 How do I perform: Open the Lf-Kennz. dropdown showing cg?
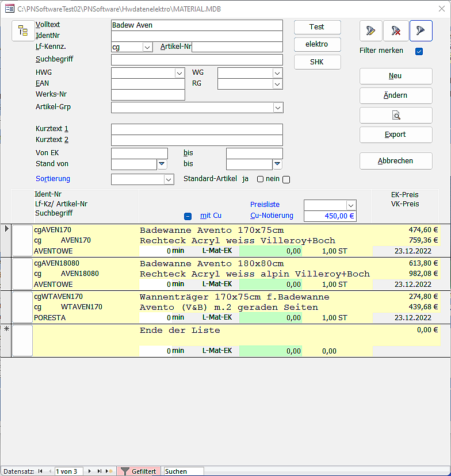[147, 47]
